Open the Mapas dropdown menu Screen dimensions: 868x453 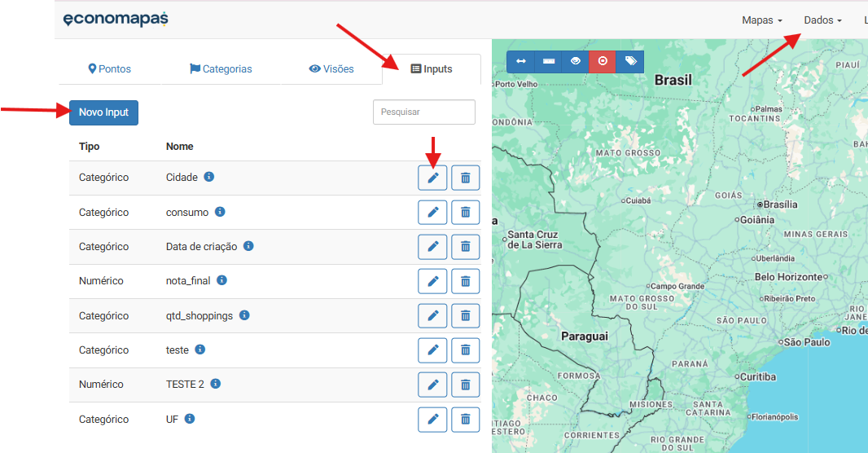tap(761, 20)
